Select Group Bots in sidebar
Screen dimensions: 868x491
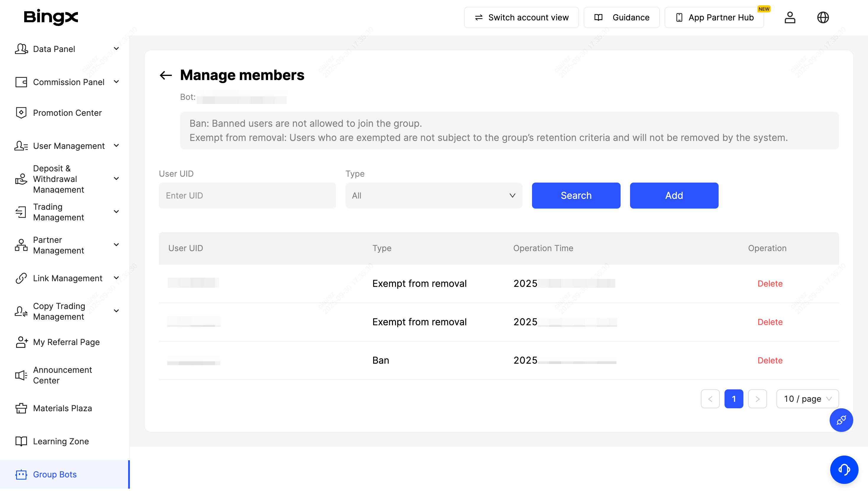coord(55,474)
